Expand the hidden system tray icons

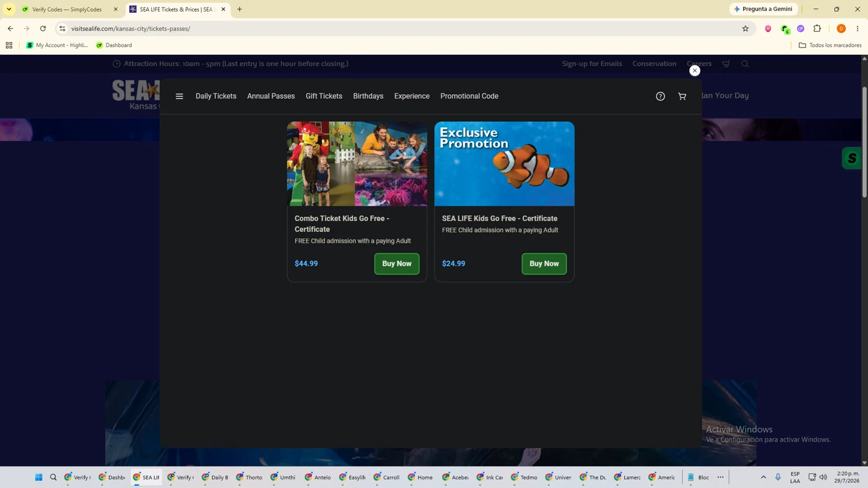tap(763, 478)
